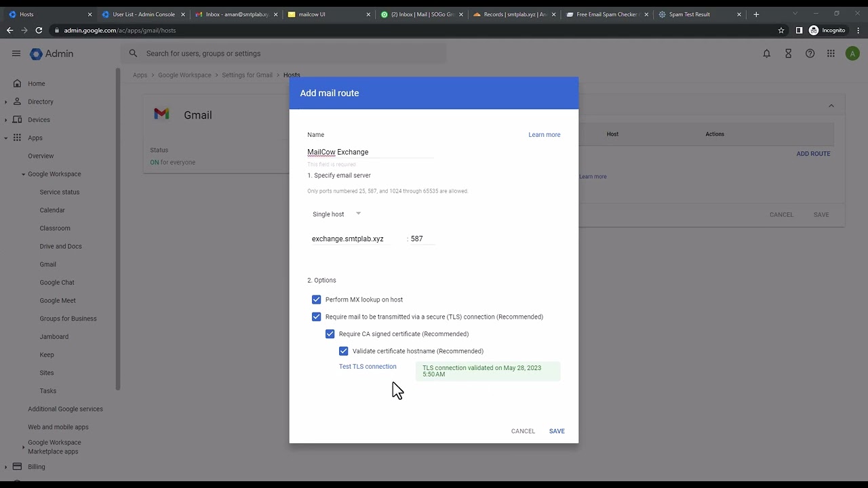
Task: Switch to mailcow UI tab
Action: click(x=329, y=14)
